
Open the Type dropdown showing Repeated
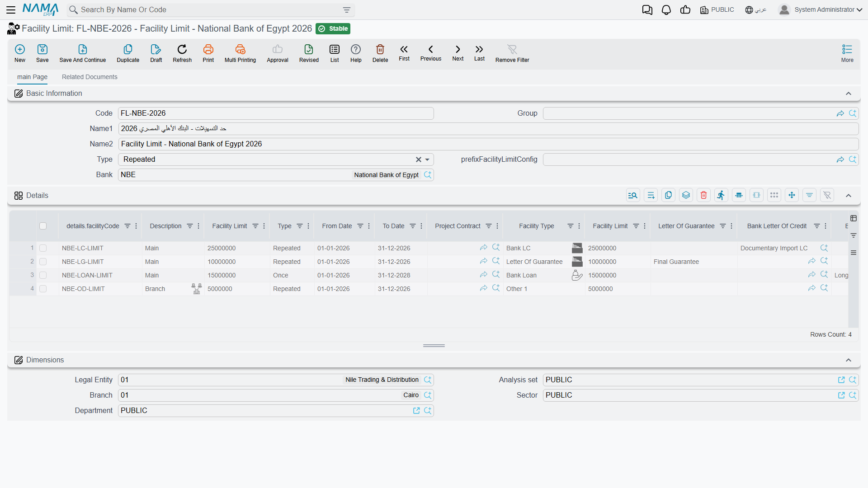427,160
